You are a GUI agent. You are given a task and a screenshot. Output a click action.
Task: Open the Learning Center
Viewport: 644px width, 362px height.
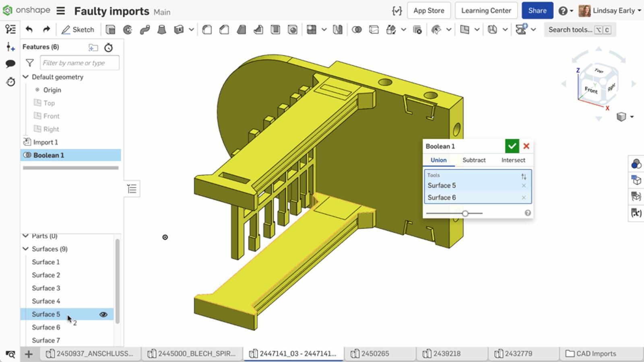pyautogui.click(x=486, y=11)
